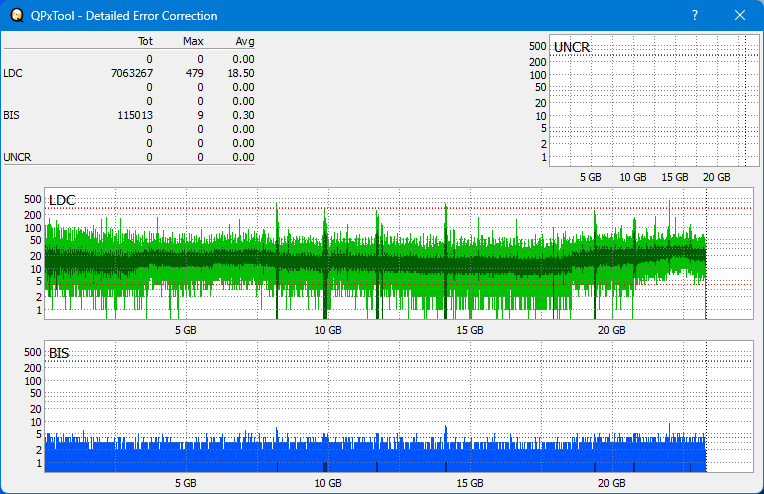764x494 pixels.
Task: Click the BIS total value 115013
Action: tap(135, 115)
